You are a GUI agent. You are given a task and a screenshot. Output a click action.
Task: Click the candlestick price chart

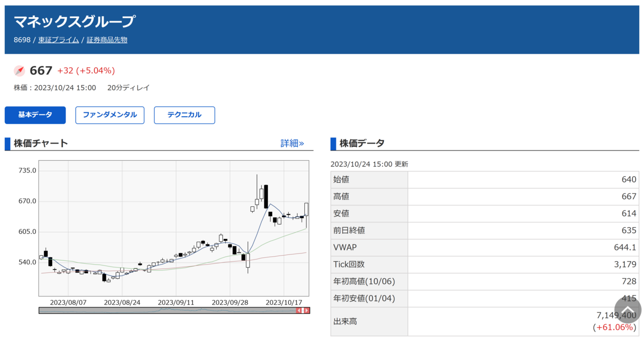point(174,228)
